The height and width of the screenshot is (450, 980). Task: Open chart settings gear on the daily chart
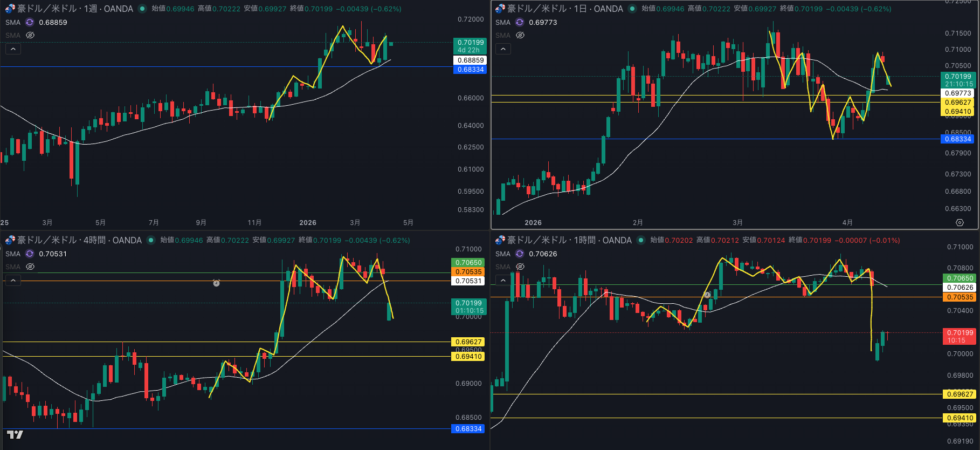coord(960,222)
